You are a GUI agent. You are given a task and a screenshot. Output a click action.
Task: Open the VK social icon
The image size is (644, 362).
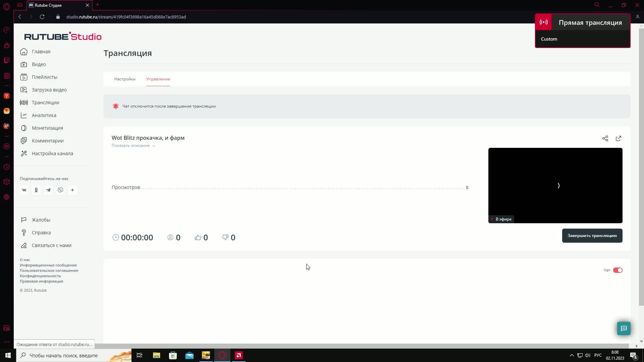click(x=24, y=190)
